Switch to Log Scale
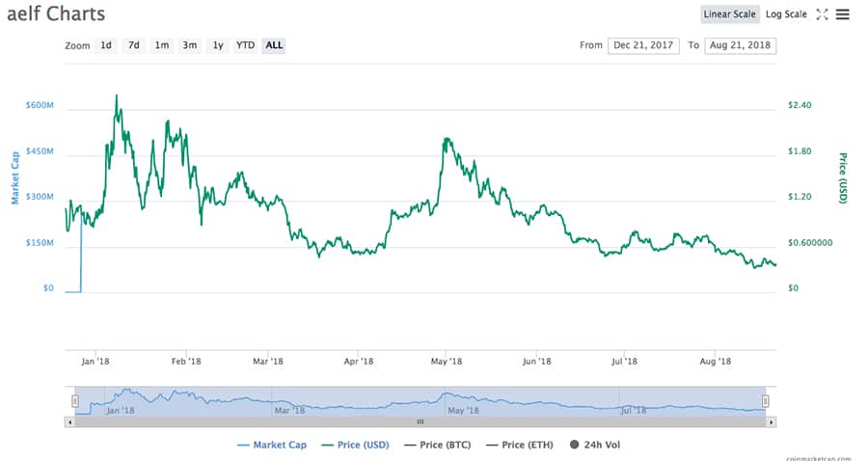This screenshot has width=868, height=461. [786, 14]
